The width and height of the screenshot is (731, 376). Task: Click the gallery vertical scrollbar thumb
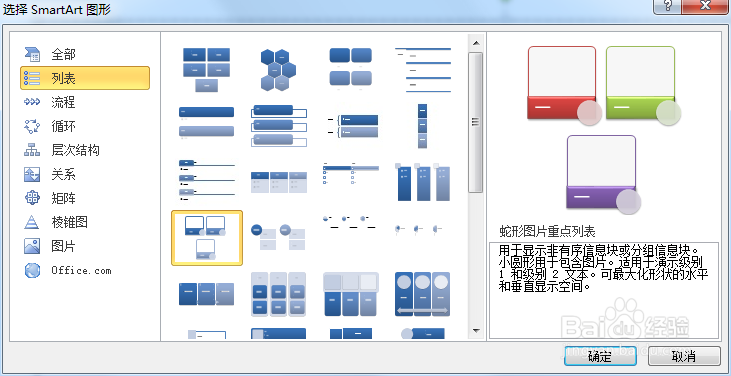(476, 122)
